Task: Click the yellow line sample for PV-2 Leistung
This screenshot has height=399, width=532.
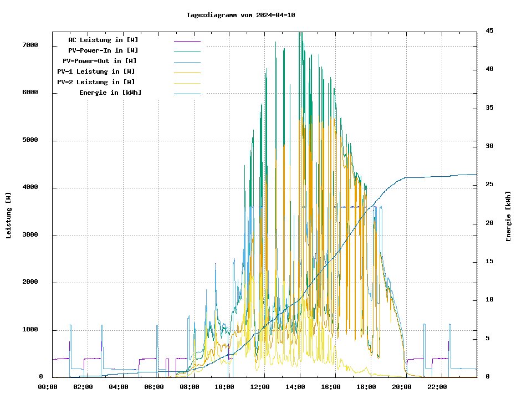Action: tap(187, 83)
